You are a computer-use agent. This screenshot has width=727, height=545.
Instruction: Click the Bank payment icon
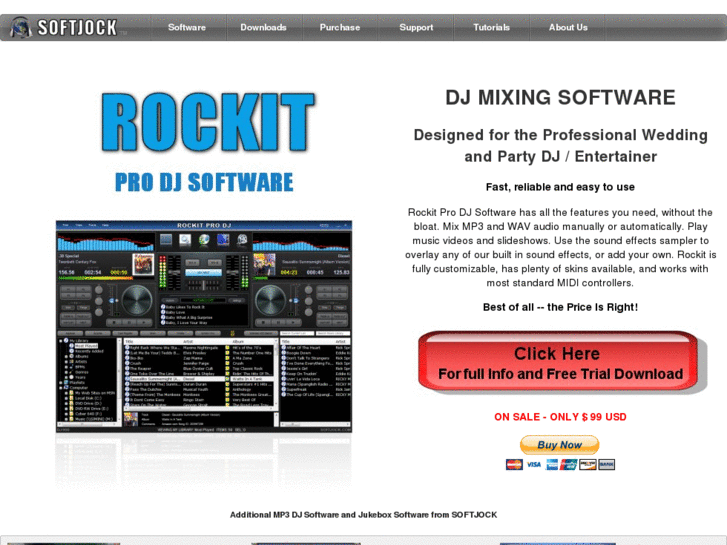point(606,464)
